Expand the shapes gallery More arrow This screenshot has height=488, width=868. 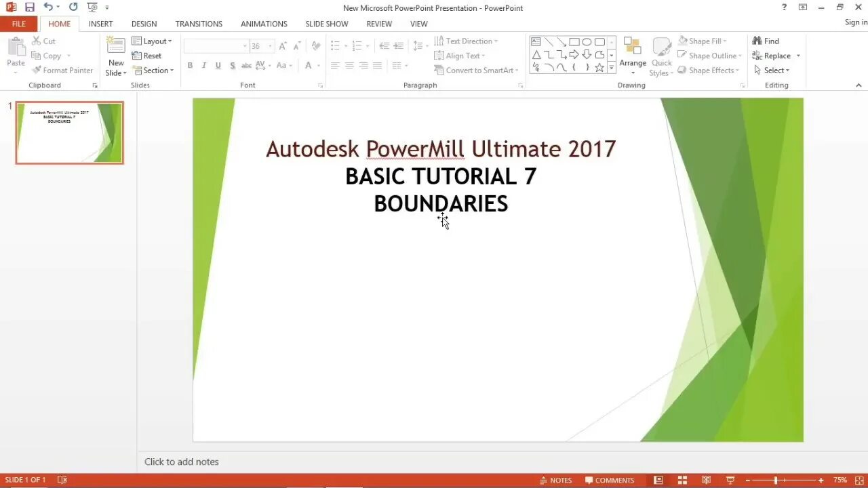[x=611, y=68]
